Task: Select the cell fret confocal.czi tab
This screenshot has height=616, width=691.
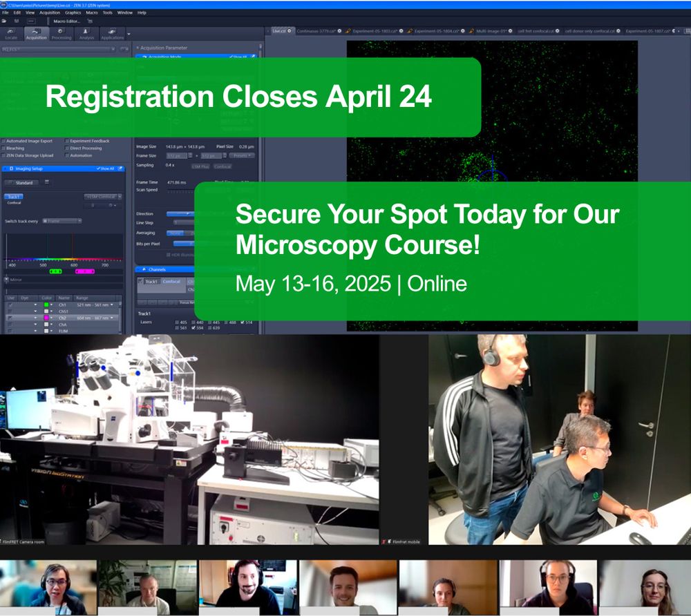Action: [x=536, y=31]
